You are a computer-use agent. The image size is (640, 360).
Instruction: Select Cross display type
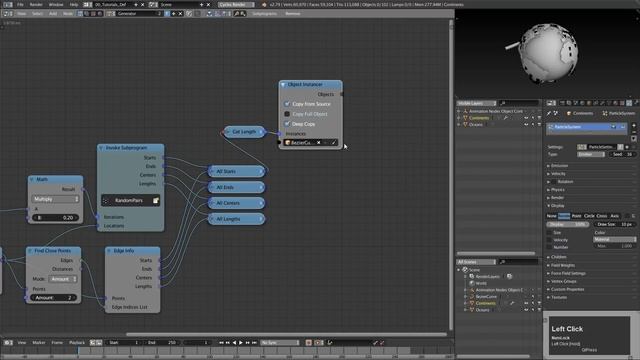point(602,216)
